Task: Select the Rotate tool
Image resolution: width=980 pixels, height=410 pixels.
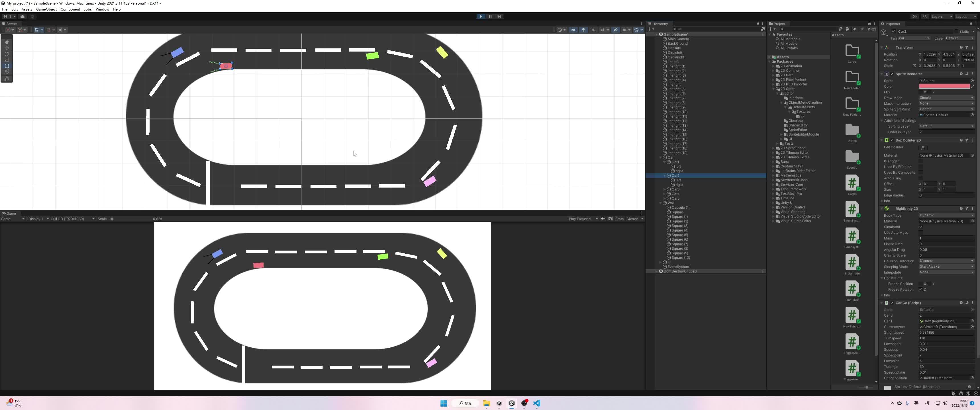Action: point(7,54)
